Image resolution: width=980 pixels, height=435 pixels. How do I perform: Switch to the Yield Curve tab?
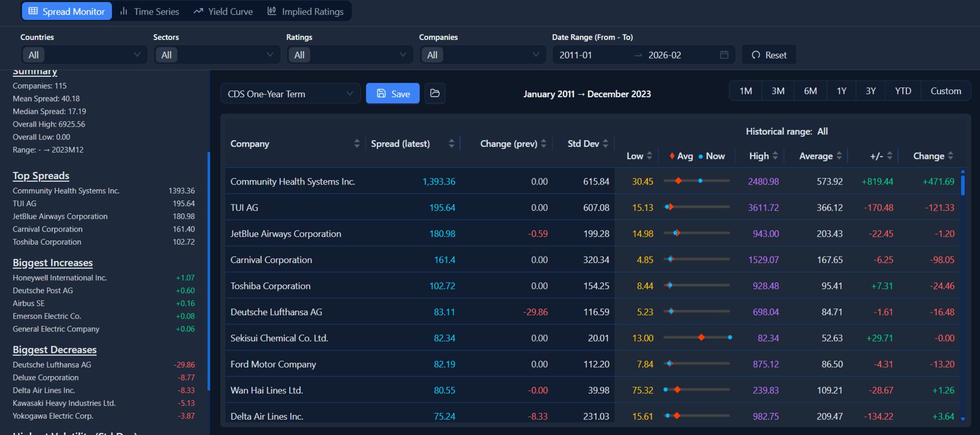pos(223,11)
